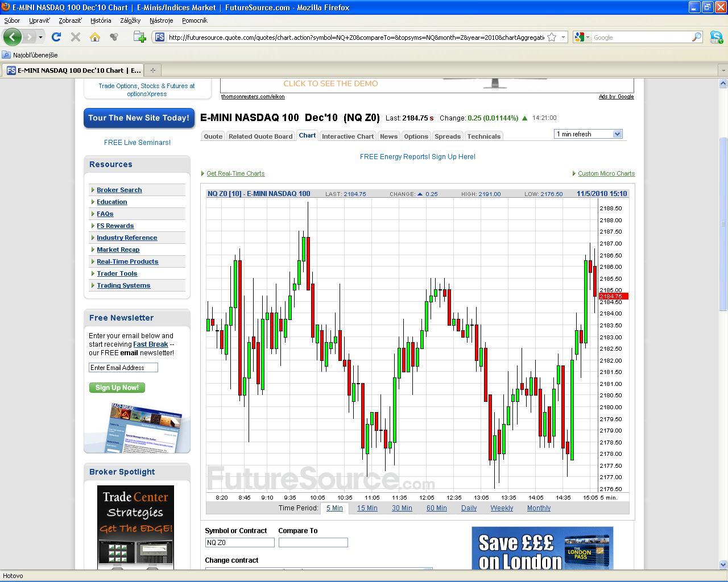Click the FS site identity icon in address bar
Viewport: 728px width, 582px height.
tap(159, 38)
